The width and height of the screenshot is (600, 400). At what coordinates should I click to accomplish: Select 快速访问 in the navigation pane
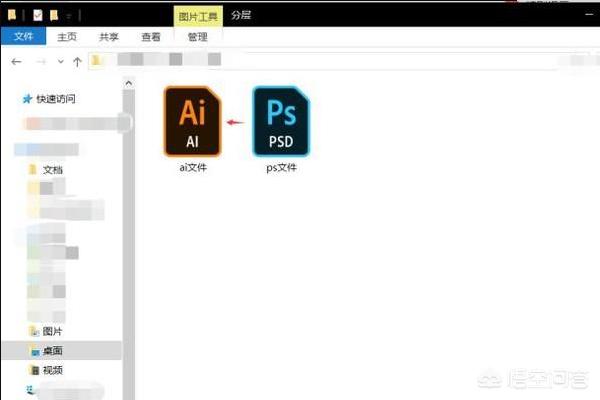(x=56, y=99)
